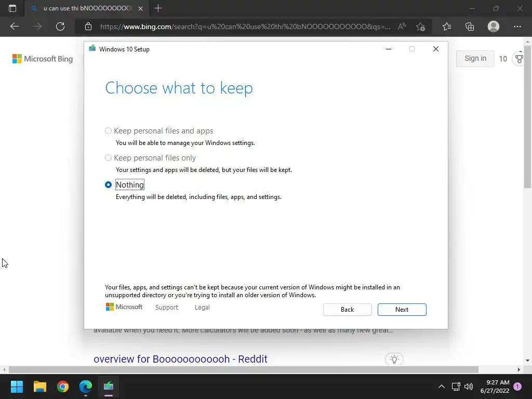
Task: Click Back in Windows 10 Setup
Action: coord(347,310)
